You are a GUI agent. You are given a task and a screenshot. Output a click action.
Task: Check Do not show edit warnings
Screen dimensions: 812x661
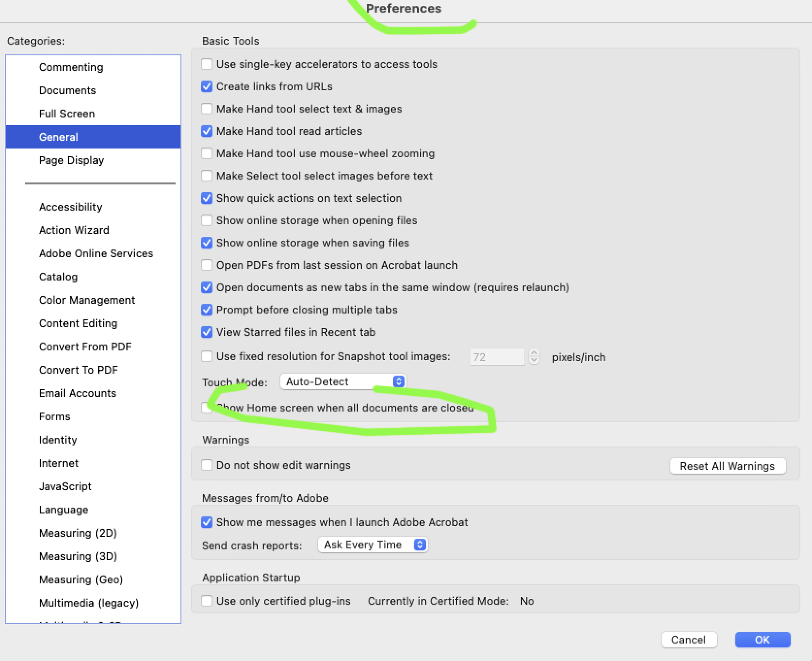207,465
